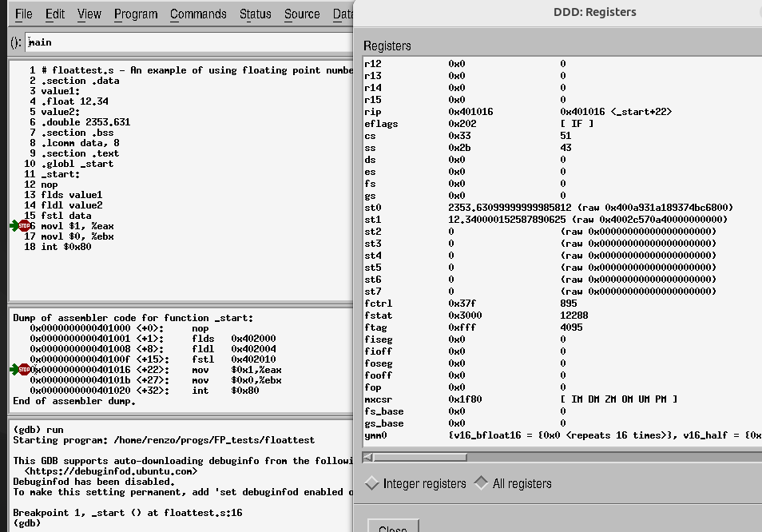Click source line 18 int $0x80
This screenshot has width=762, height=532.
(66, 246)
